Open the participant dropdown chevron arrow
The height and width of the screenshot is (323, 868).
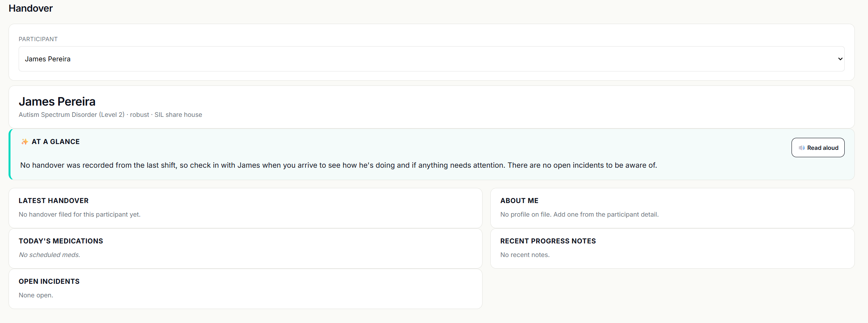tap(840, 59)
